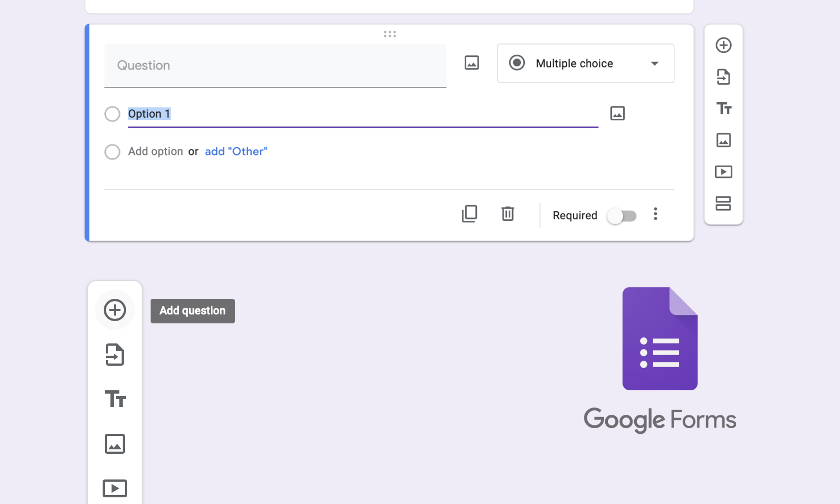Toggle the Required switch

point(622,216)
